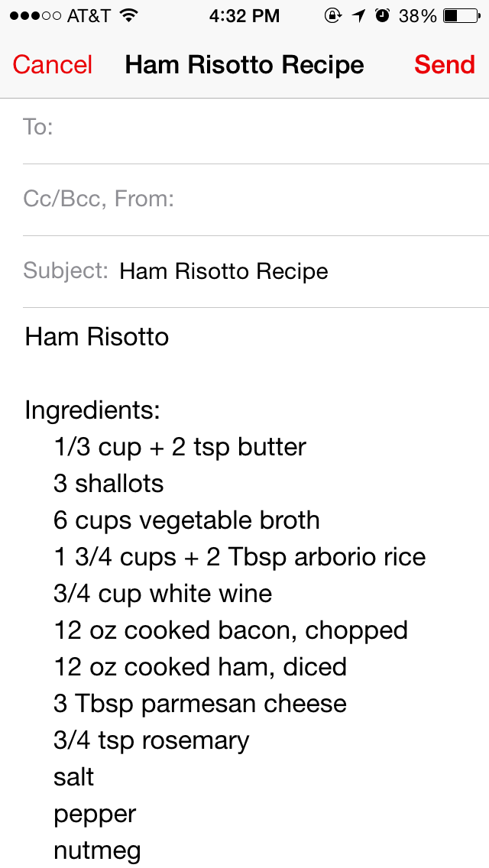Screen dimensions: 489x868
Task: Tap the parmesan cheese line
Action: [x=199, y=704]
